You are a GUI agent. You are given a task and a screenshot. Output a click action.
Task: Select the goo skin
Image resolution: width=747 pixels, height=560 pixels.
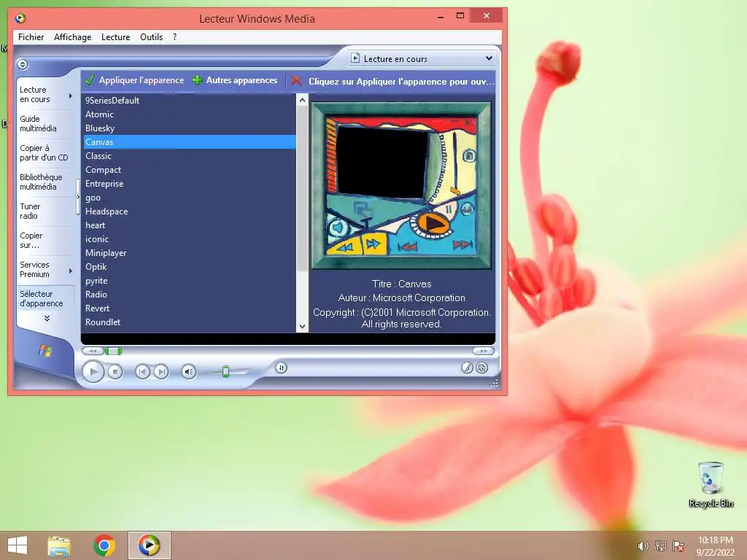[190, 198]
